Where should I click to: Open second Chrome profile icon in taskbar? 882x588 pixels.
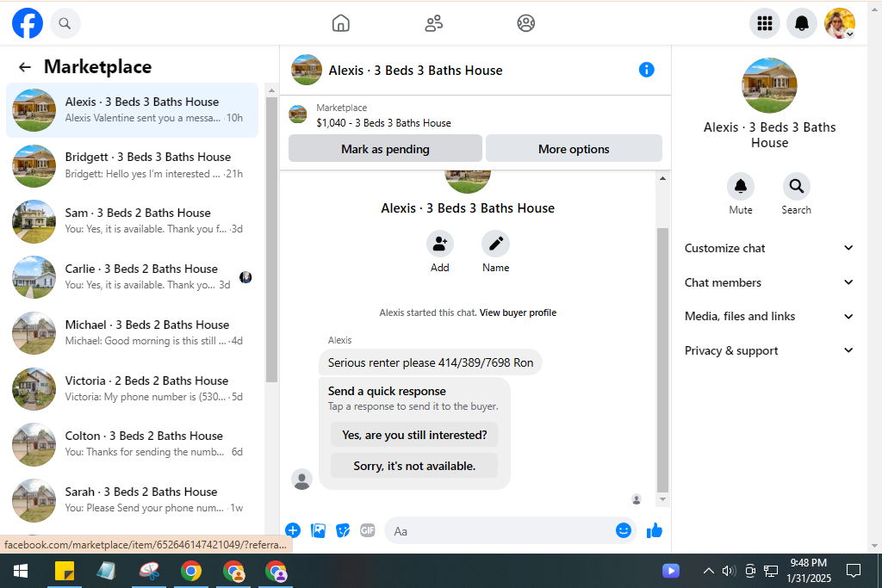tap(233, 571)
